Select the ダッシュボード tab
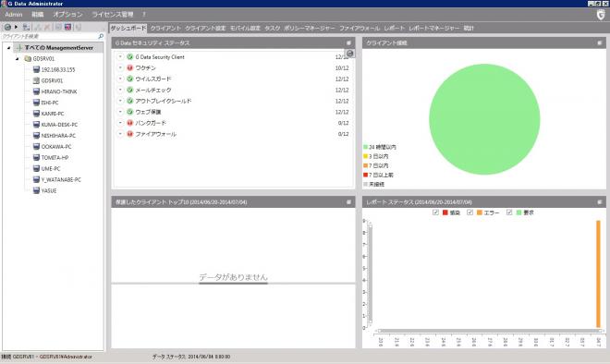Screen dimensions: 610x364 pos(128,28)
